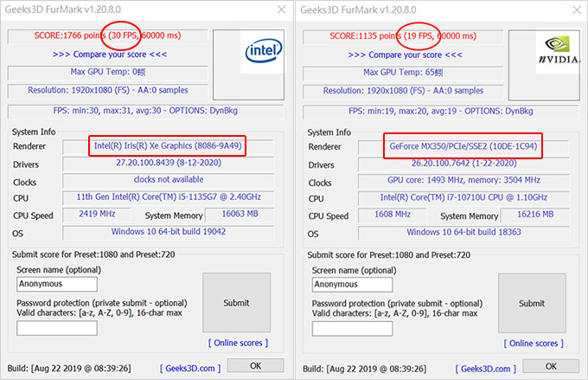
Task: Click Windows 10 64-bit build 19042 value
Action: coord(169,232)
